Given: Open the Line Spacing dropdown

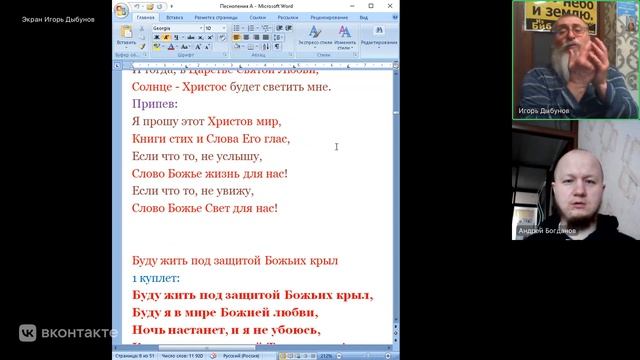Looking at the screenshot, I should click(x=278, y=38).
